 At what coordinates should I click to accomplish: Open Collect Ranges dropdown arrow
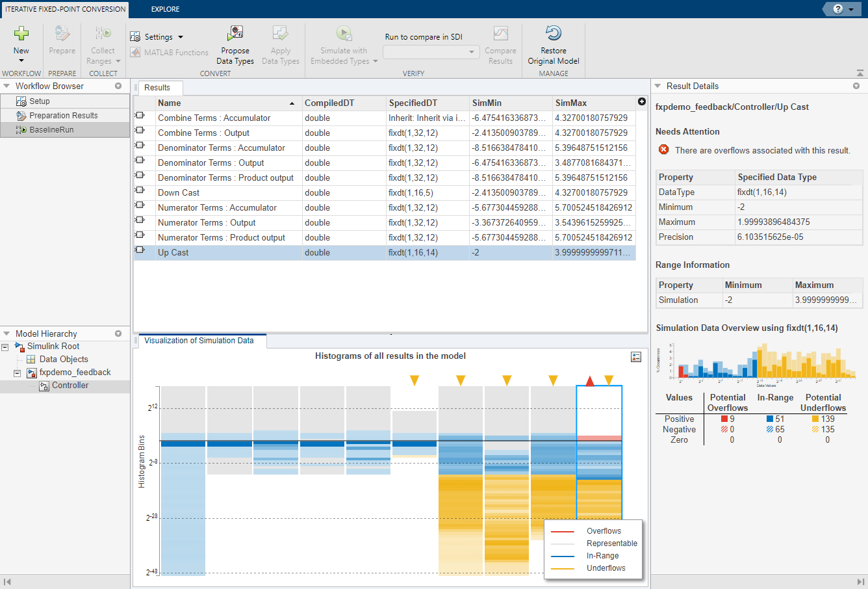[x=118, y=61]
